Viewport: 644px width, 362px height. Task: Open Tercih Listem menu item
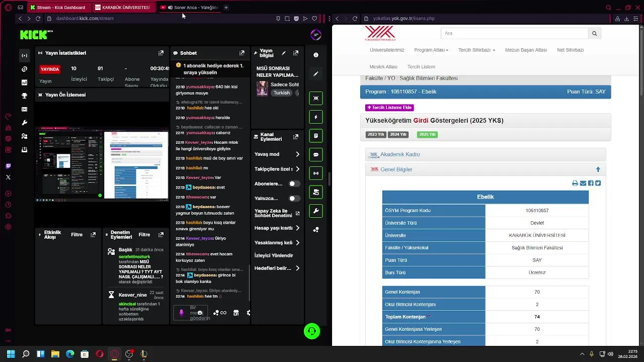click(421, 67)
